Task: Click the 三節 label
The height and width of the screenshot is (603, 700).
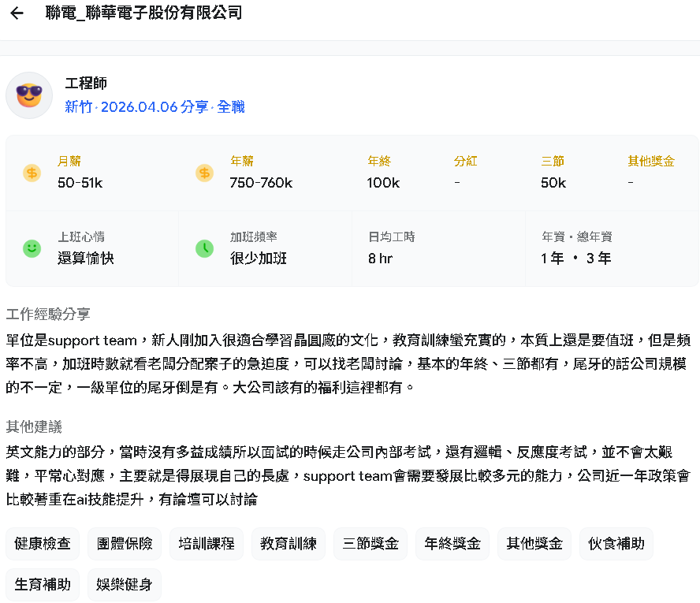Action: [553, 161]
